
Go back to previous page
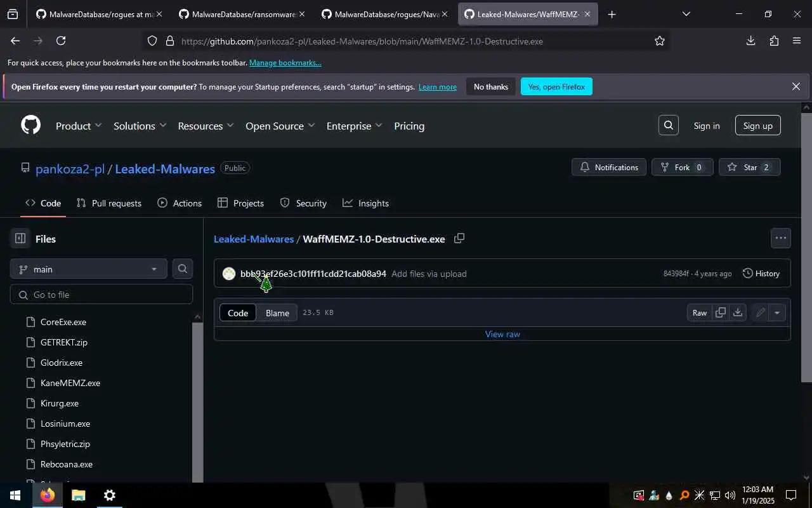(15, 41)
